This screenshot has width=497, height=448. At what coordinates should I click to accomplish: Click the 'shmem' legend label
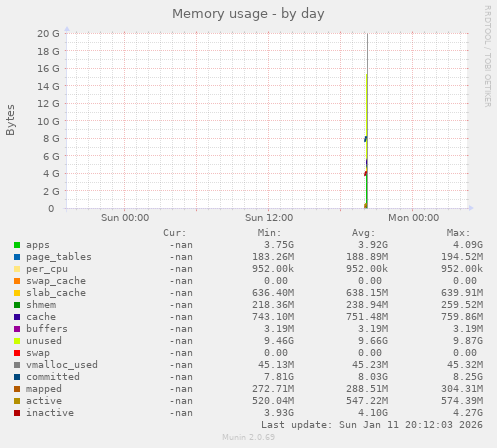pos(41,305)
